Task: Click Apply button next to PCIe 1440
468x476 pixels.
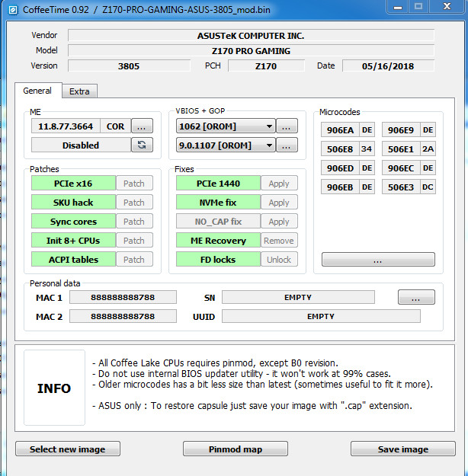Action: (x=279, y=183)
